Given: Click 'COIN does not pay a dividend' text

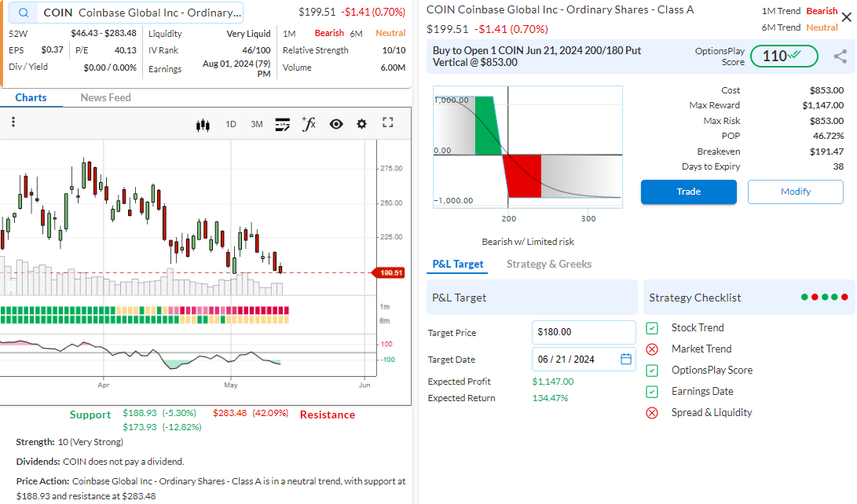Looking at the screenshot, I should [123, 462].
